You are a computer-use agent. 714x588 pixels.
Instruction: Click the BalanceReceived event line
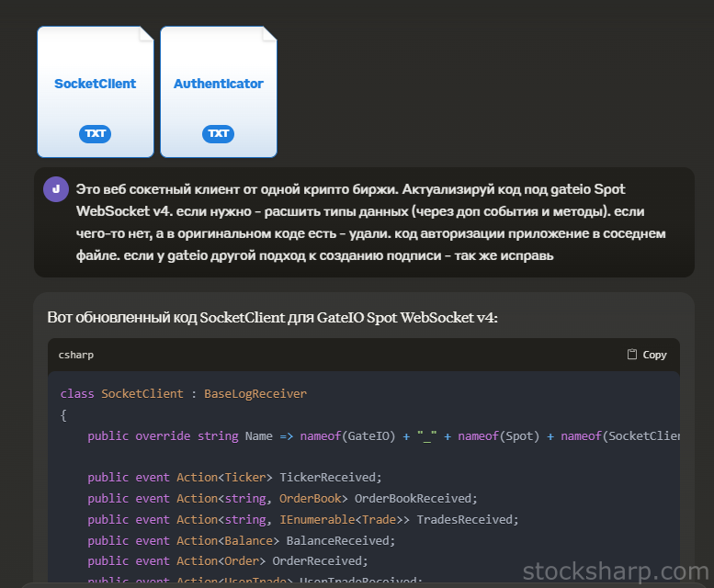pos(241,540)
